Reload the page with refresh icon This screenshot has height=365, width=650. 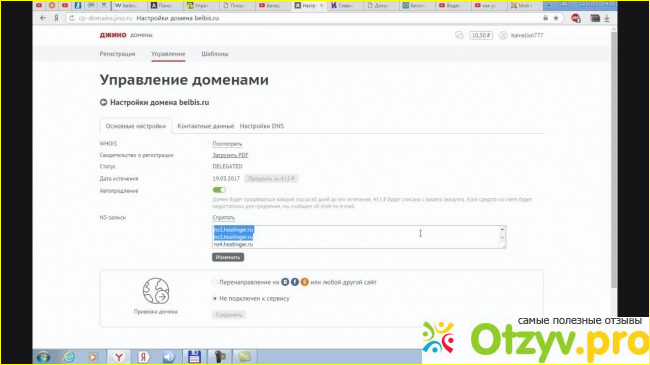pos(72,18)
